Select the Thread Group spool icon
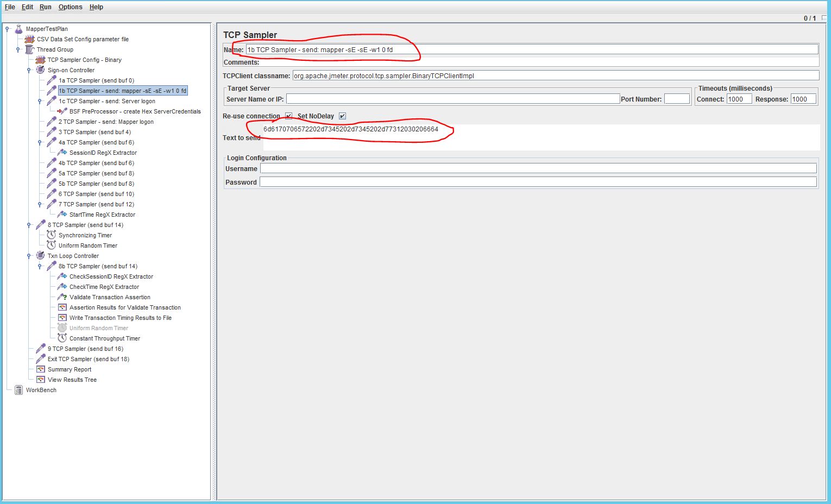This screenshot has width=831, height=504. coord(30,49)
